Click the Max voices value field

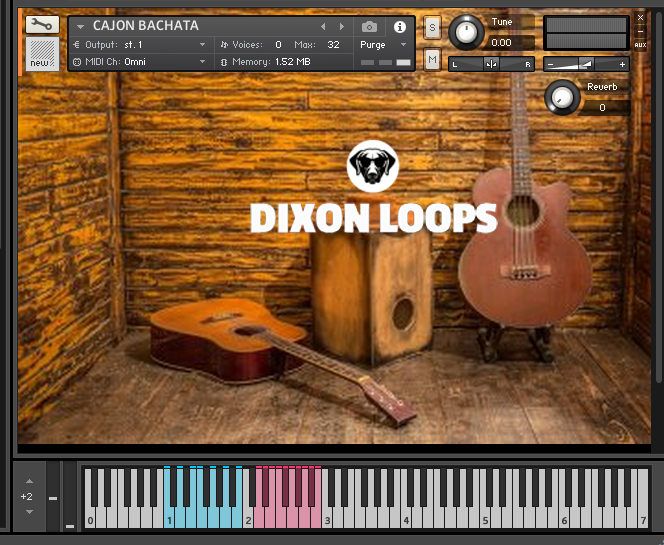pyautogui.click(x=333, y=45)
